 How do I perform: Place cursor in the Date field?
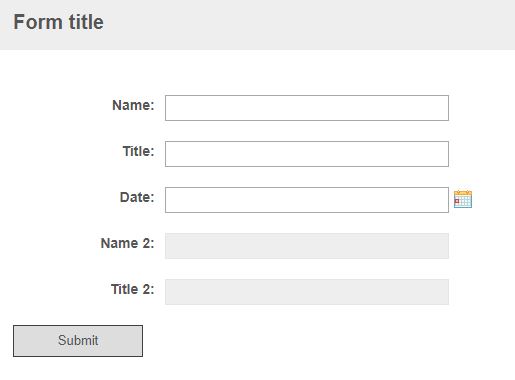click(x=307, y=200)
